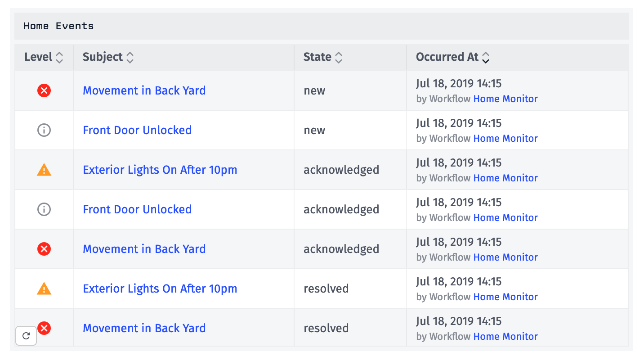Click the info icon next to the new Front Door Unlocked event
The image size is (644, 361).
click(x=44, y=130)
